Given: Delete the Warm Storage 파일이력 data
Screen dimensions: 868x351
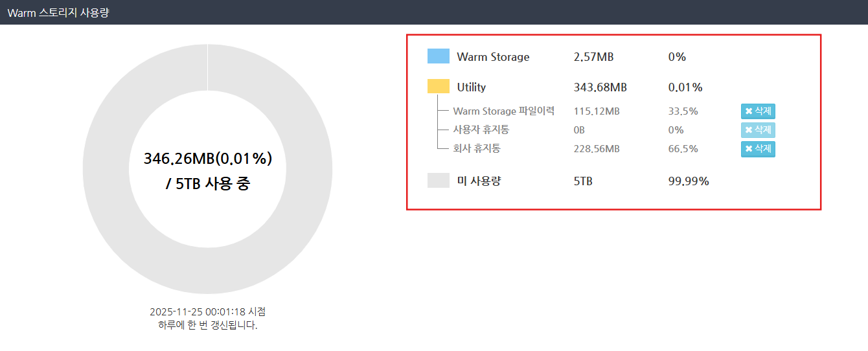Looking at the screenshot, I should 758,111.
